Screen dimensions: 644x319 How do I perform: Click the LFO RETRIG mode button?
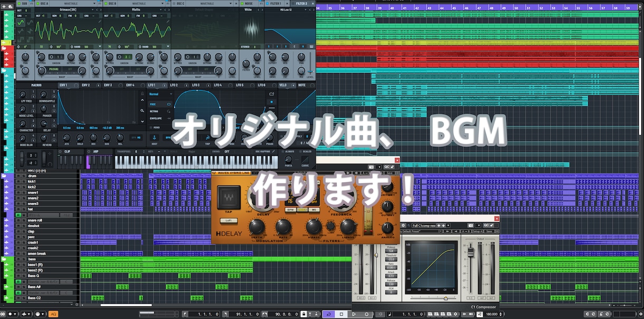[x=160, y=111]
